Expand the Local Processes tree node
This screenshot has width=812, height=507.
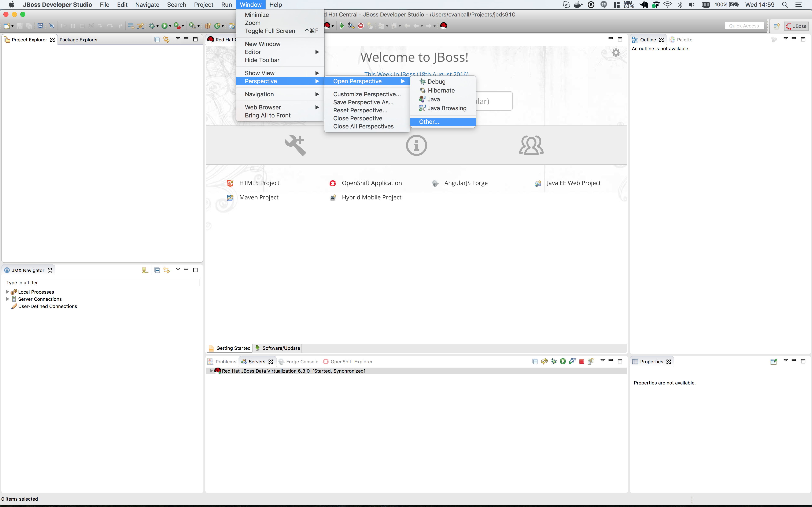click(x=7, y=292)
